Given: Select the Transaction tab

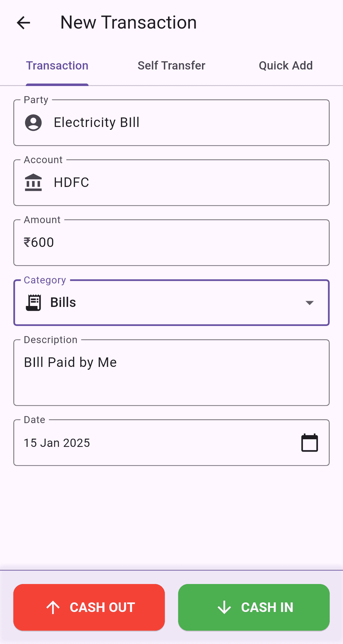Looking at the screenshot, I should click(x=57, y=65).
